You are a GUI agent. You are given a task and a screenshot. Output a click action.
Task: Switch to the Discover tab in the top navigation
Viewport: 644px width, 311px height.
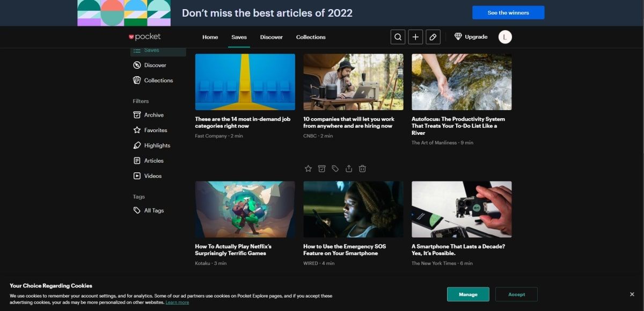tap(271, 37)
